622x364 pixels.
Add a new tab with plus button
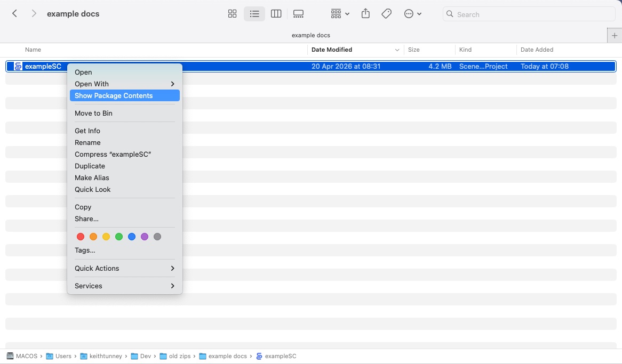pyautogui.click(x=615, y=35)
